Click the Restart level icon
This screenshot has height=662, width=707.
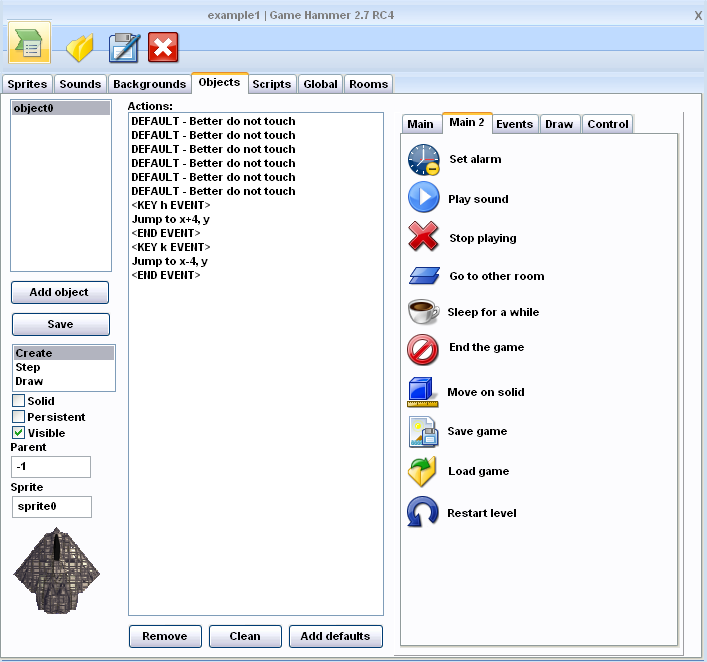point(423,512)
